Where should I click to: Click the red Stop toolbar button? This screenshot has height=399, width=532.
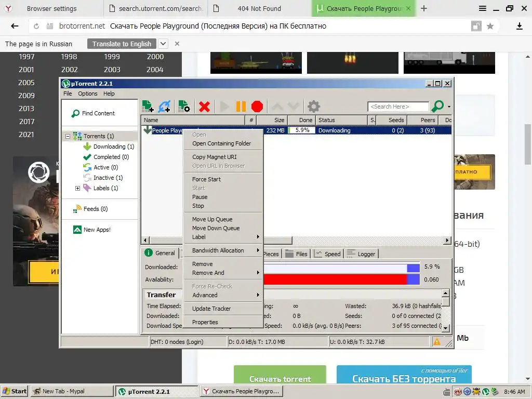[x=257, y=107]
